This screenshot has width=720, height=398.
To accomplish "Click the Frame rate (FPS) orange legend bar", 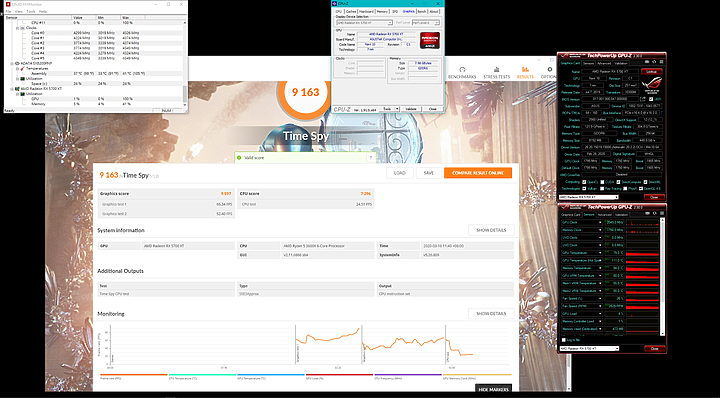I will tap(134, 375).
